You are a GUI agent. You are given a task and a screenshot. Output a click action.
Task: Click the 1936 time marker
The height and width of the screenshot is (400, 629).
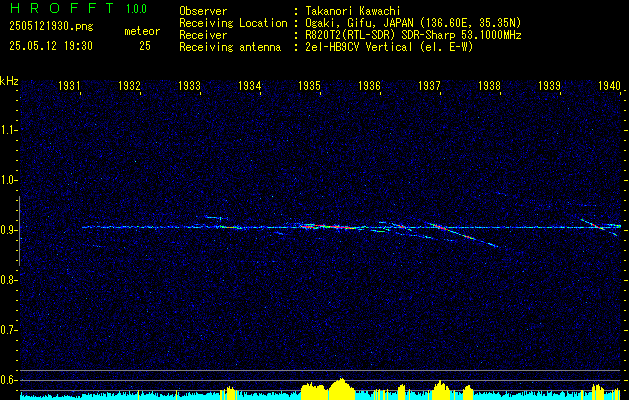click(x=369, y=85)
